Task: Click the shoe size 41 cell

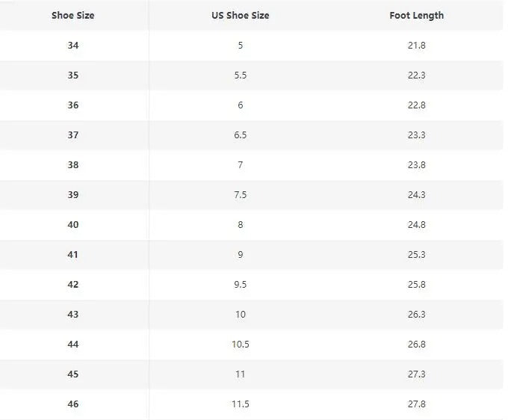Action: 72,255
